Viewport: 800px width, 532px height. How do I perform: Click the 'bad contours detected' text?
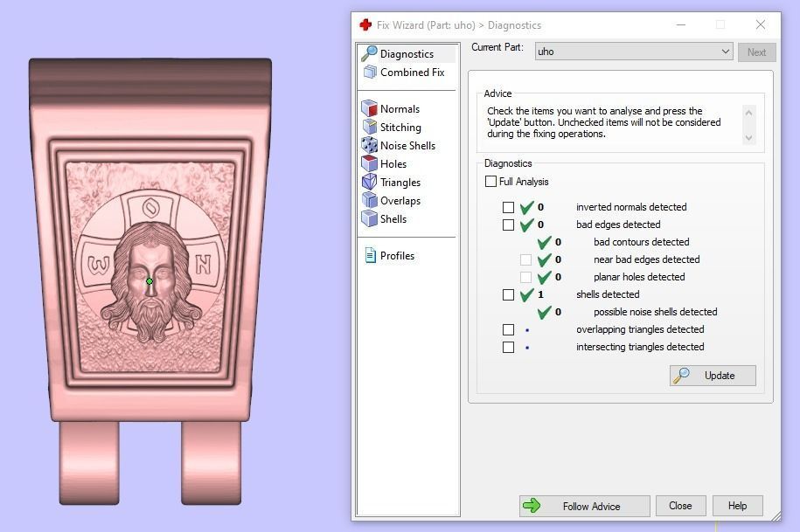point(642,242)
